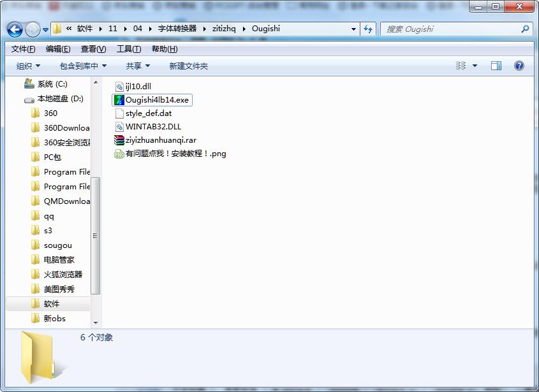Click the Forward navigation arrow

pyautogui.click(x=33, y=29)
